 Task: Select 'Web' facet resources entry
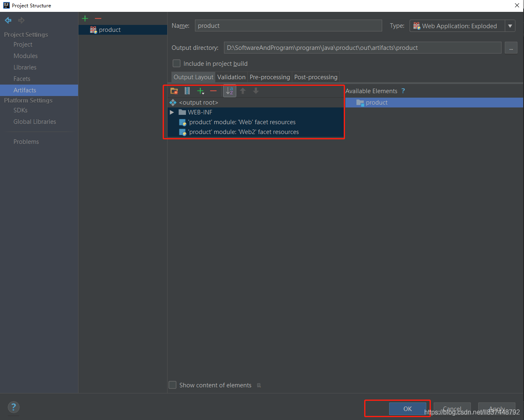point(255,122)
